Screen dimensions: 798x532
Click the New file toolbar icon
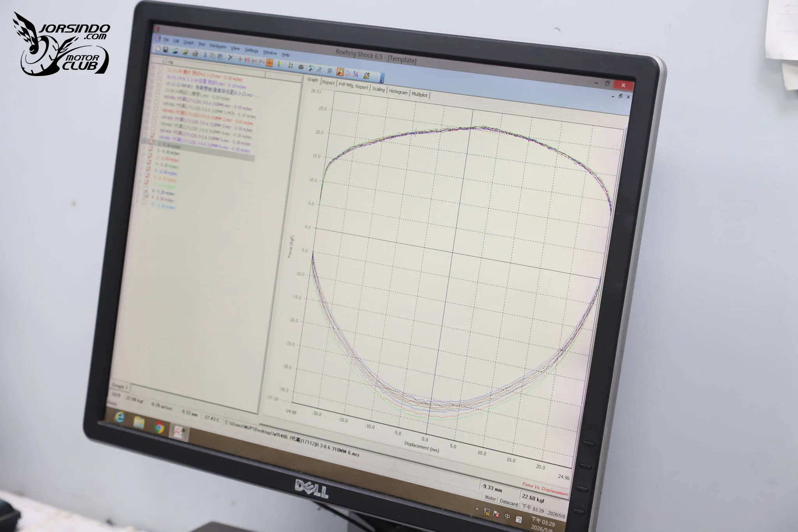click(158, 49)
